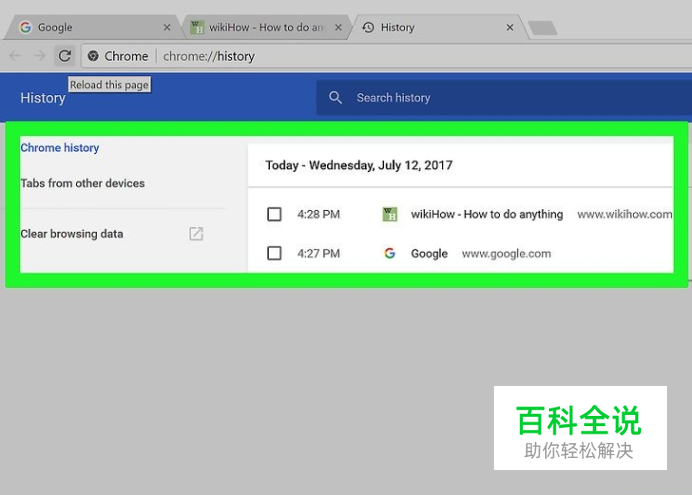Click the browser forward arrow
The height and width of the screenshot is (495, 692).
pos(40,56)
